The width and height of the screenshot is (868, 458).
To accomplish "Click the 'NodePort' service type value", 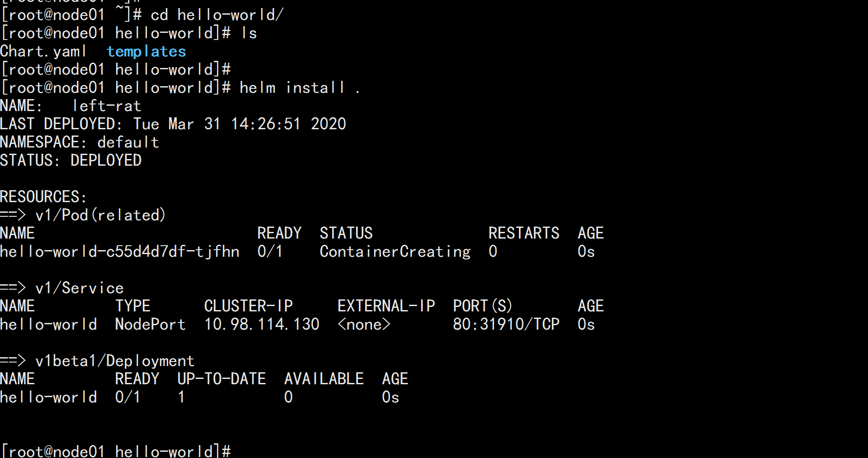I will click(x=150, y=324).
